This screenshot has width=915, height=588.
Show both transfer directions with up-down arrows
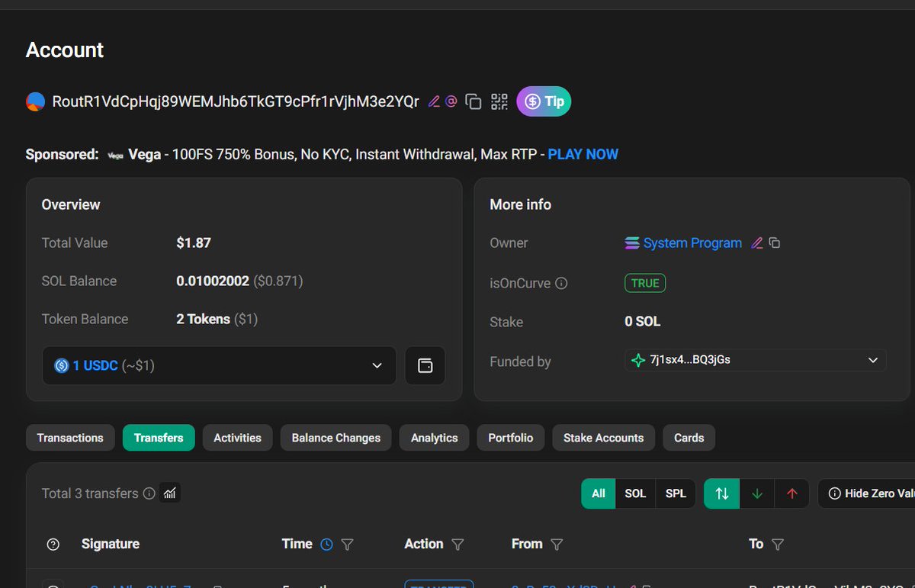pos(722,493)
